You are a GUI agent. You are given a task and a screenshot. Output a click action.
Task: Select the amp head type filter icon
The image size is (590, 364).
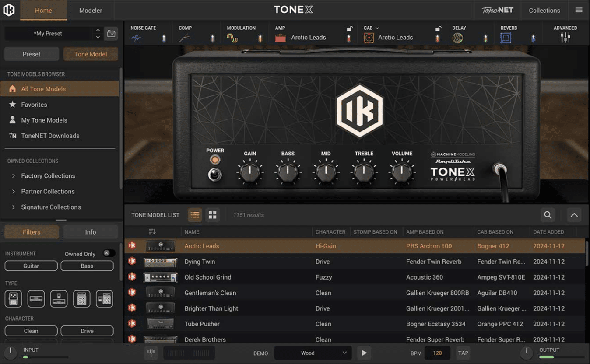36,299
